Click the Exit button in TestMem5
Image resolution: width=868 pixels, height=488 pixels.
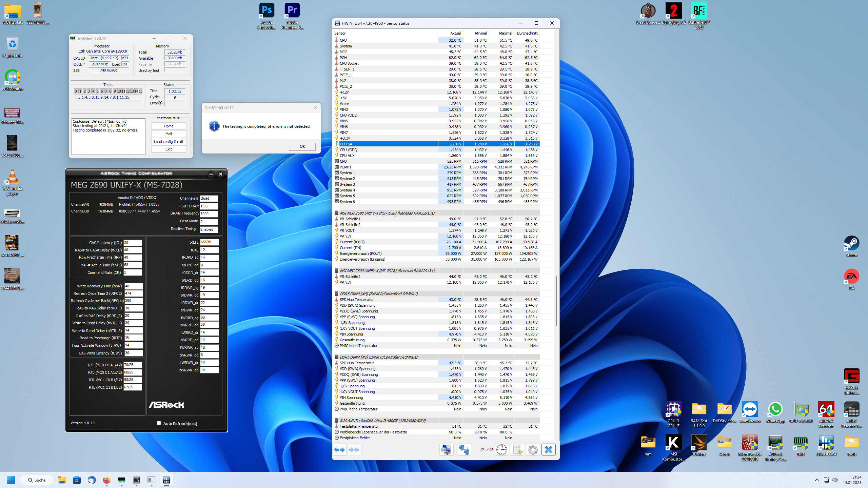(x=169, y=149)
